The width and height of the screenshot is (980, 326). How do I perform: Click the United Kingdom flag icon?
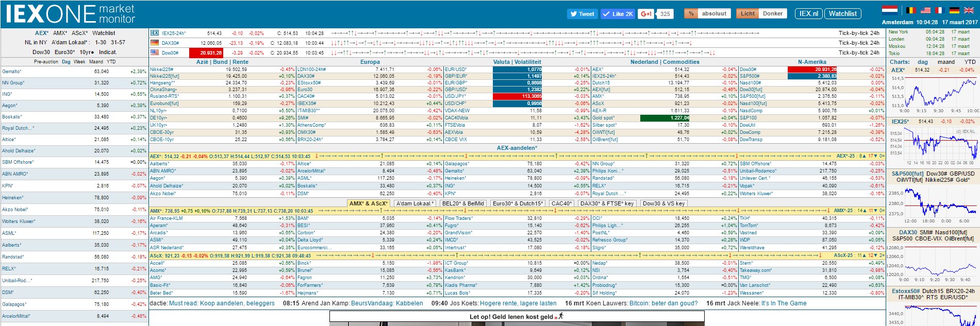click(x=969, y=10)
